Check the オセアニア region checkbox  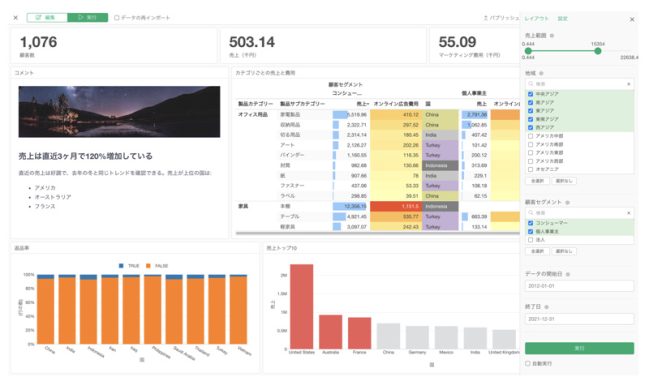pos(530,169)
